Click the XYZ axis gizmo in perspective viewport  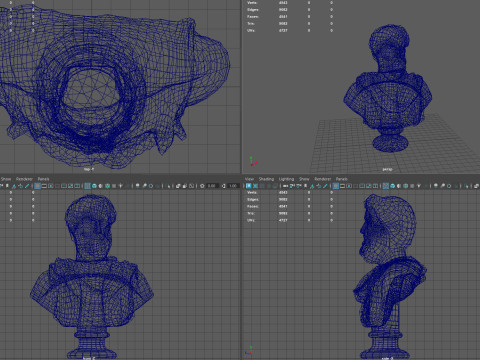(253, 162)
